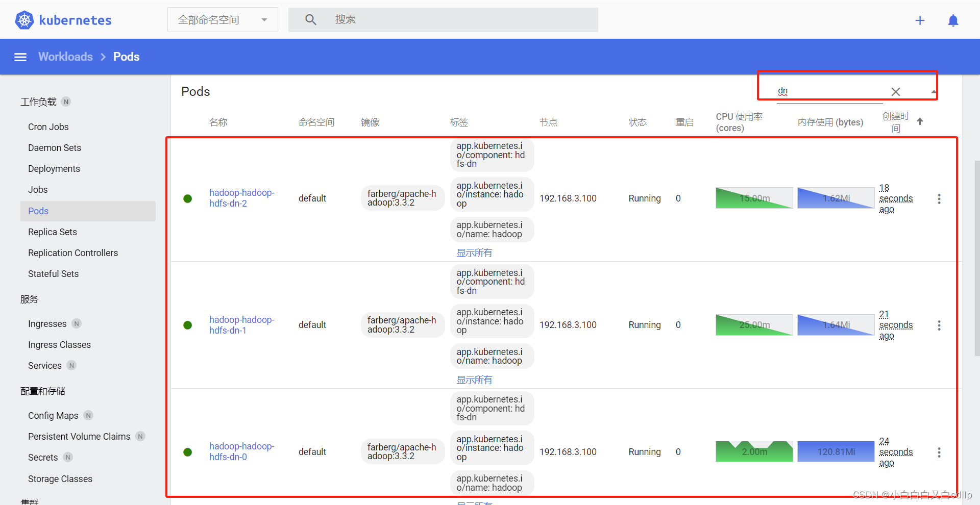Open actions menu for hadoop-hadoop-hdfs-dn-1
The image size is (980, 505).
(939, 325)
